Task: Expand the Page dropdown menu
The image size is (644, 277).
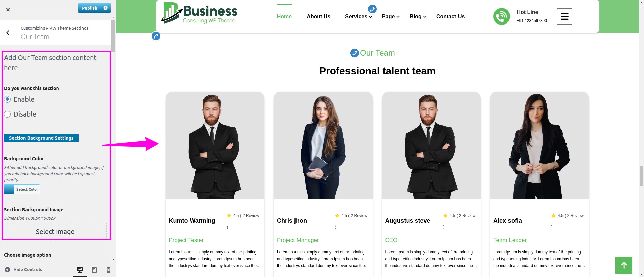Action: coord(391,16)
